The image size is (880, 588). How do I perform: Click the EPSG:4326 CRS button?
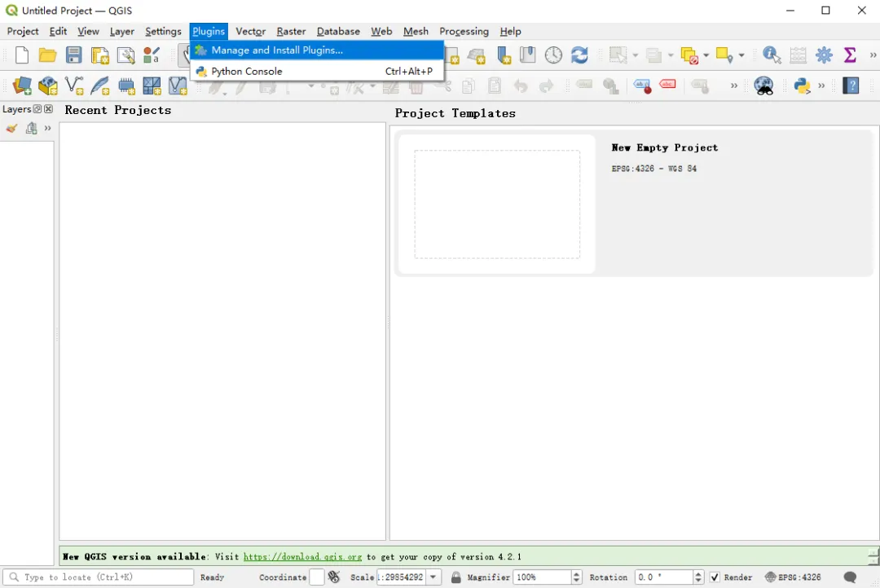pos(793,577)
